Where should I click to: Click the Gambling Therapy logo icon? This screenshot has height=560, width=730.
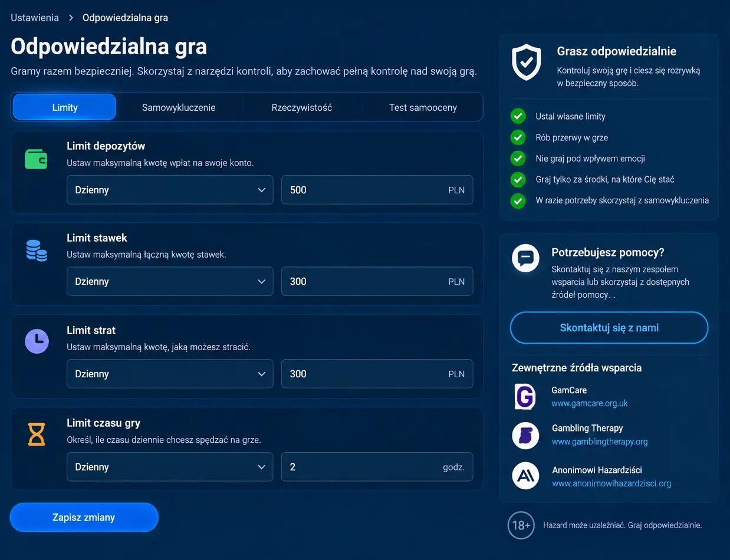tap(525, 436)
